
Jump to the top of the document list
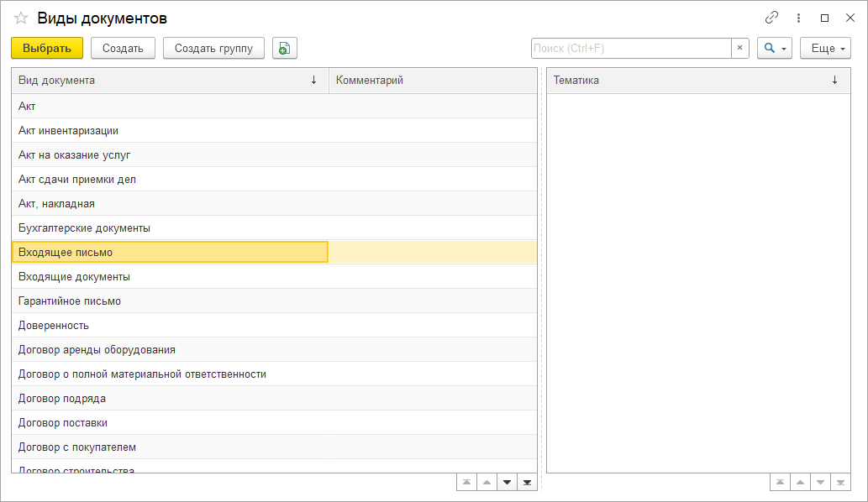tap(466, 482)
